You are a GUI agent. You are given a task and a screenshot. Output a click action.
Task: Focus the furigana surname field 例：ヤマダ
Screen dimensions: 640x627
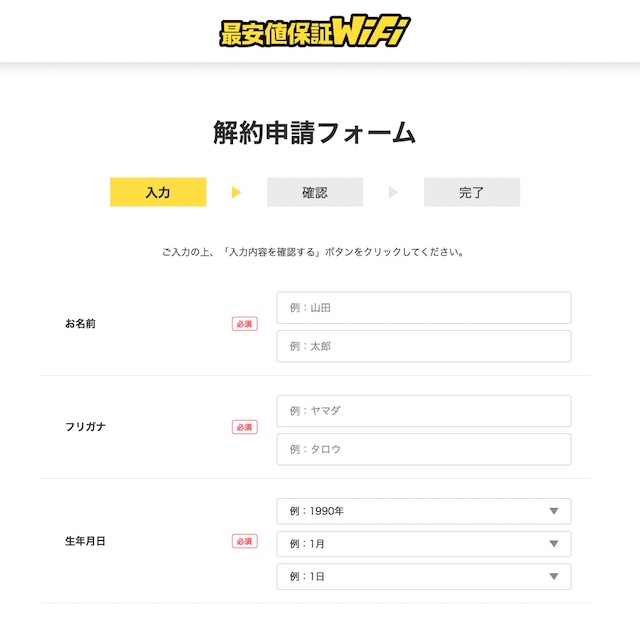click(x=424, y=411)
